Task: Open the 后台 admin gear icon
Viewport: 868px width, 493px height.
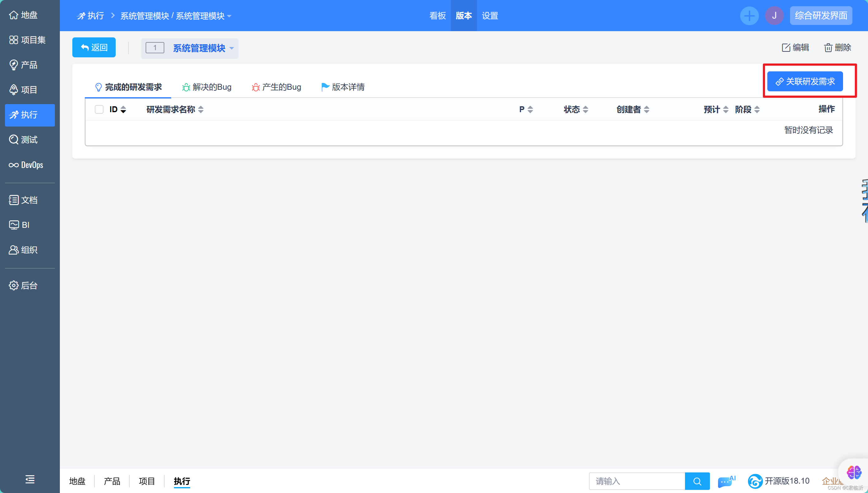Action: pos(13,285)
